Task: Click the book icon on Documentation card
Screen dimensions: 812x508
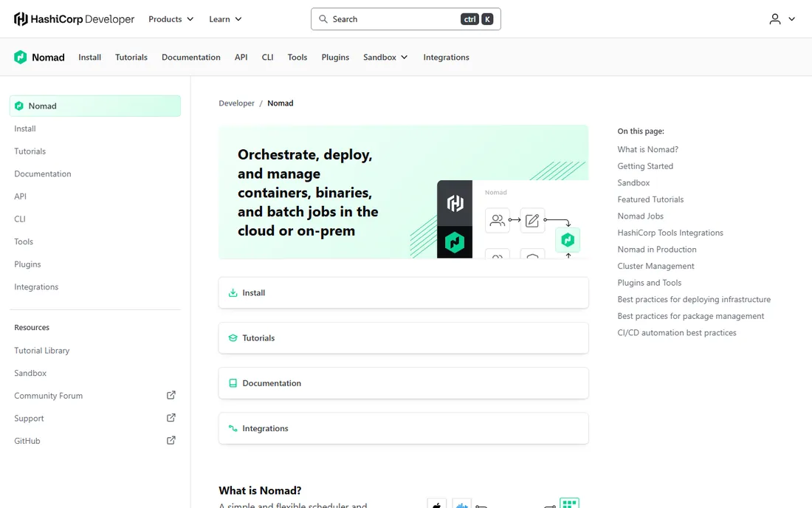Action: click(x=233, y=383)
